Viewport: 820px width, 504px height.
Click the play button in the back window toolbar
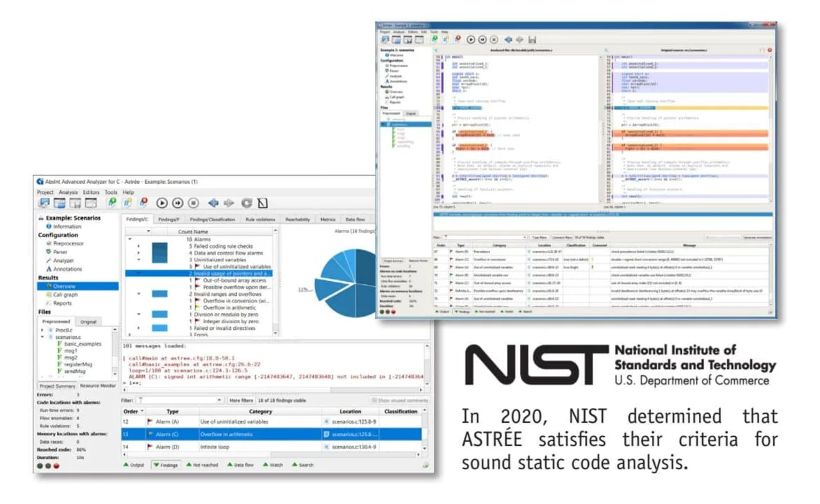click(x=471, y=39)
